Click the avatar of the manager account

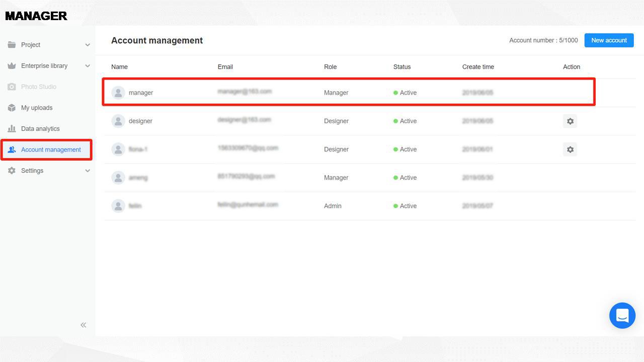118,93
